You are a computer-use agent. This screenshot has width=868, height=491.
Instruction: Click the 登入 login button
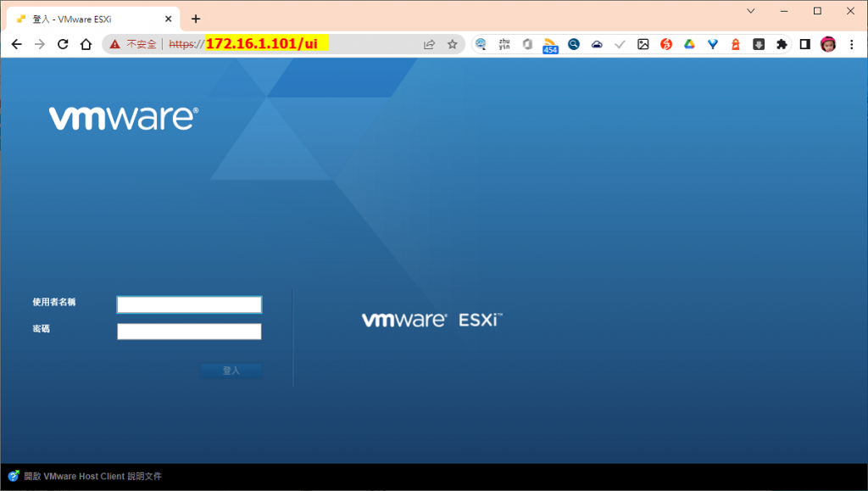[x=231, y=371]
